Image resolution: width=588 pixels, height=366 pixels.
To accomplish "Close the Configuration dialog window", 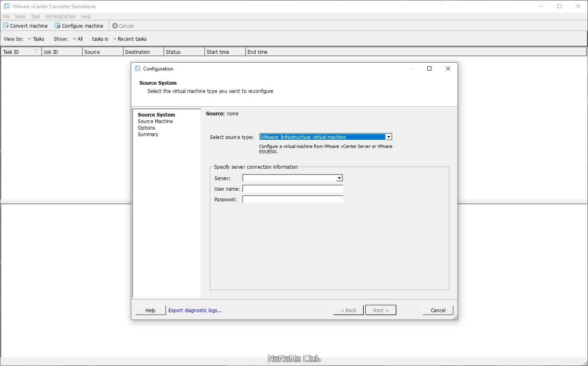I will (448, 68).
